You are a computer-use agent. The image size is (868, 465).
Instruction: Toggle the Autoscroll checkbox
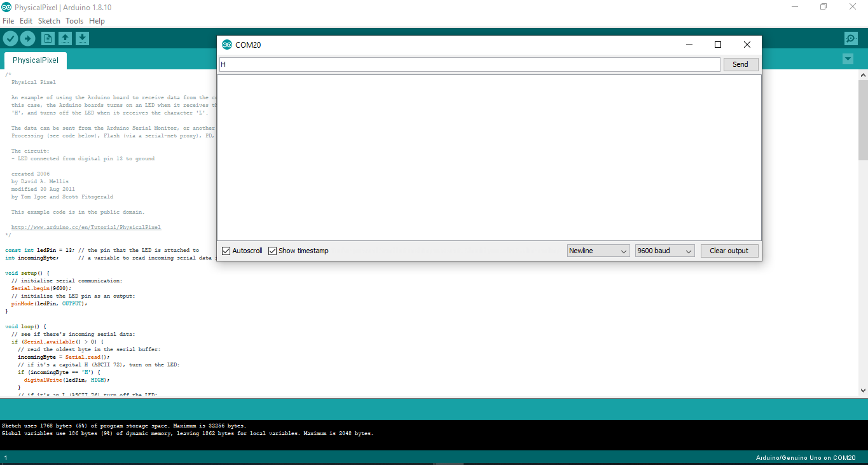click(226, 251)
